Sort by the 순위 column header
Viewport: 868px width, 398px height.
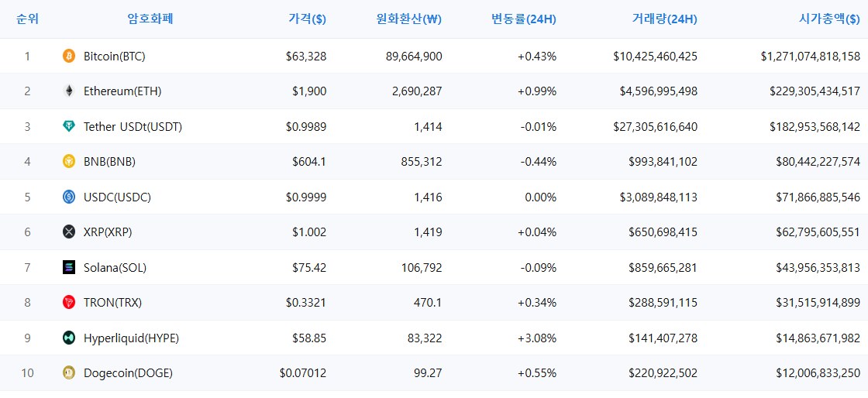tap(28, 19)
